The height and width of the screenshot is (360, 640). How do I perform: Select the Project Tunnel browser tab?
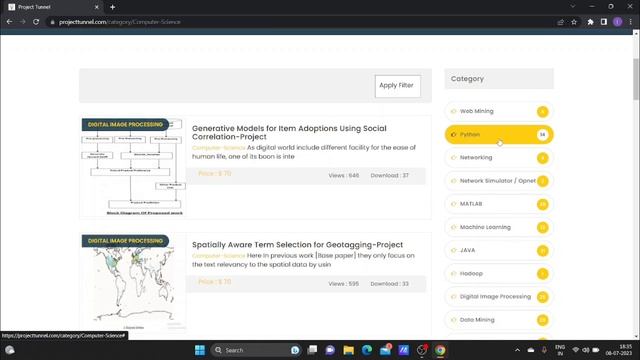pyautogui.click(x=53, y=7)
